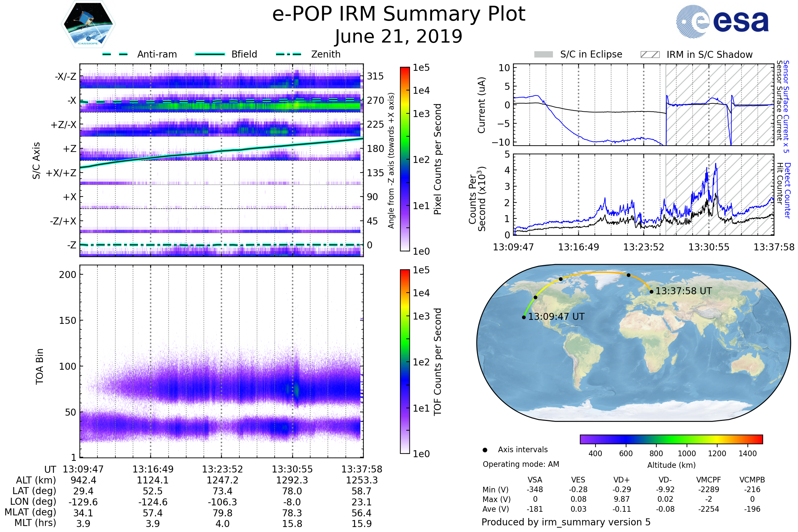Click the Bfield solid legend line
The image size is (798, 532).
point(210,54)
